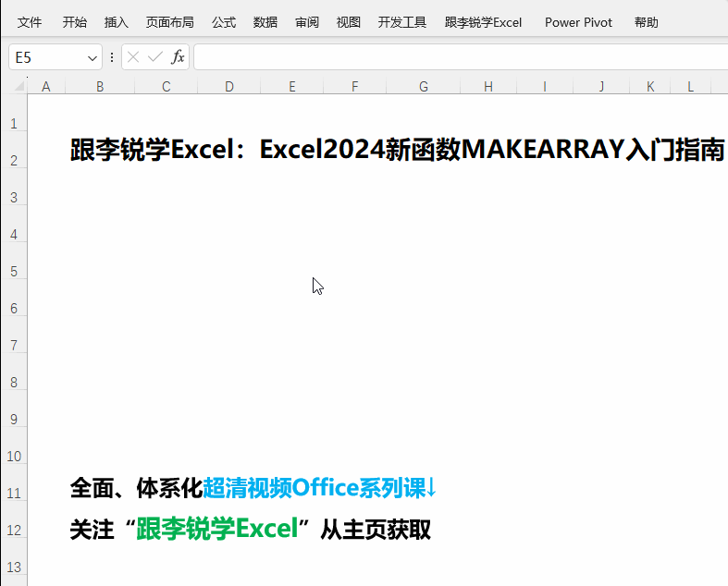Image resolution: width=728 pixels, height=586 pixels.
Task: Select column G header
Action: pos(423,86)
